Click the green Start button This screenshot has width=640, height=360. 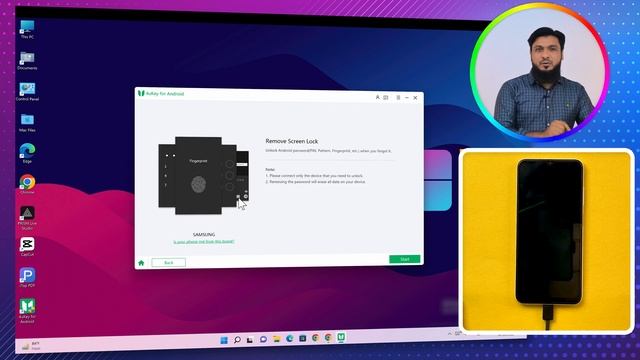pos(404,259)
